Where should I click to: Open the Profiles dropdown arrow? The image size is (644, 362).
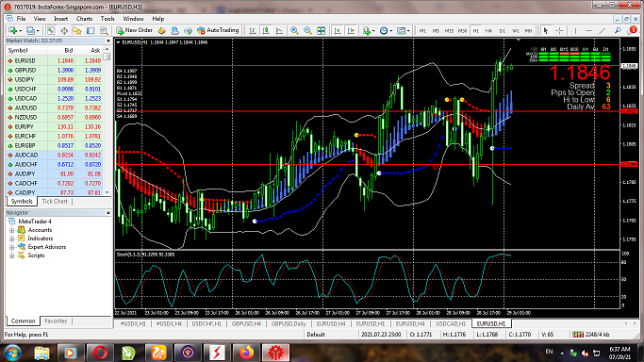[38, 31]
